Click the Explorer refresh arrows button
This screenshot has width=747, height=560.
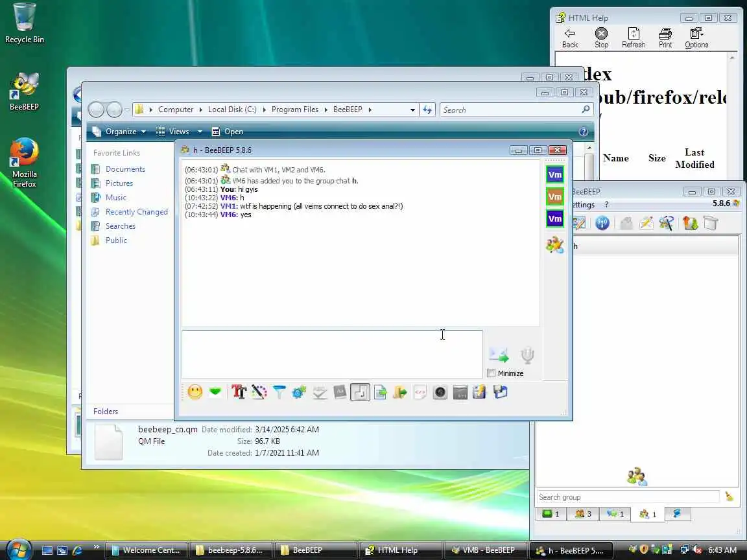click(427, 110)
